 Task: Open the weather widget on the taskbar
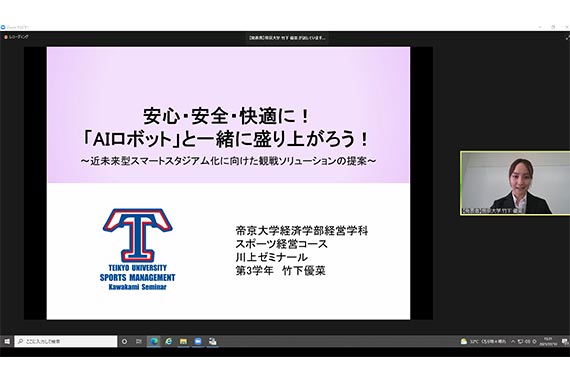[x=483, y=341]
